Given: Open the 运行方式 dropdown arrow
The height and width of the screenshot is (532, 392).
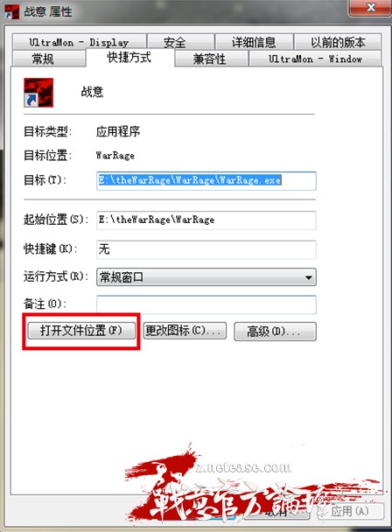Looking at the screenshot, I should tap(308, 277).
